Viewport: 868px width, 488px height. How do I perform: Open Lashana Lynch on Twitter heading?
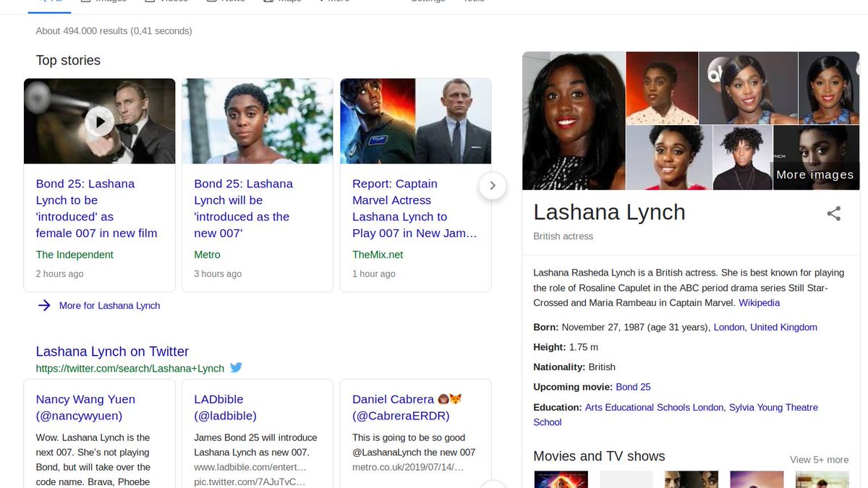coord(112,351)
